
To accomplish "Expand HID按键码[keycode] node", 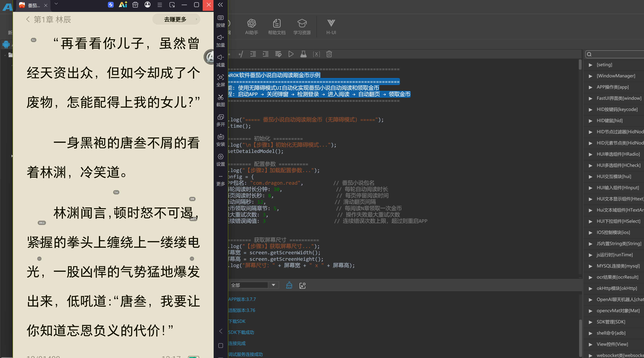I will 590,110.
